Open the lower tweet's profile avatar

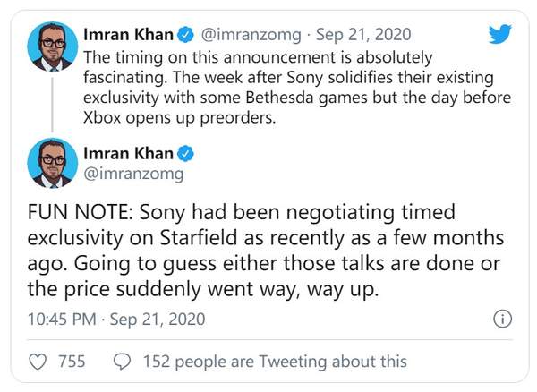52,163
